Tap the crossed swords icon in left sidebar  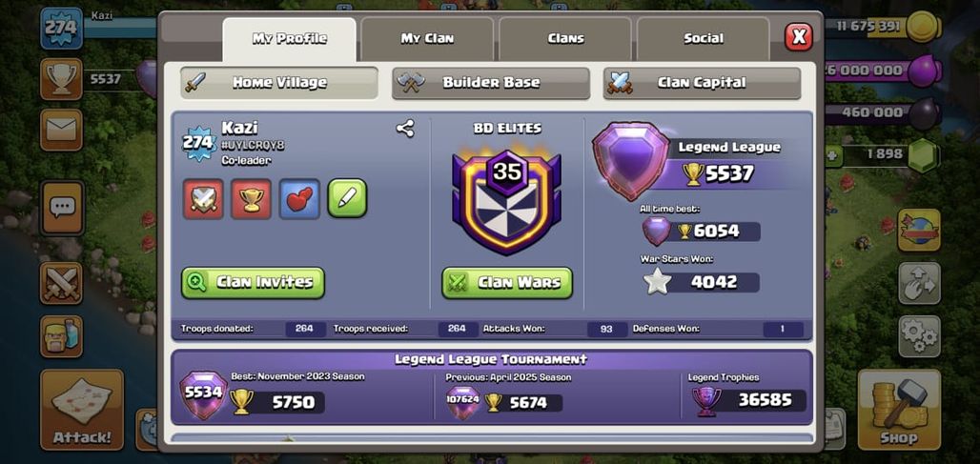click(x=61, y=283)
